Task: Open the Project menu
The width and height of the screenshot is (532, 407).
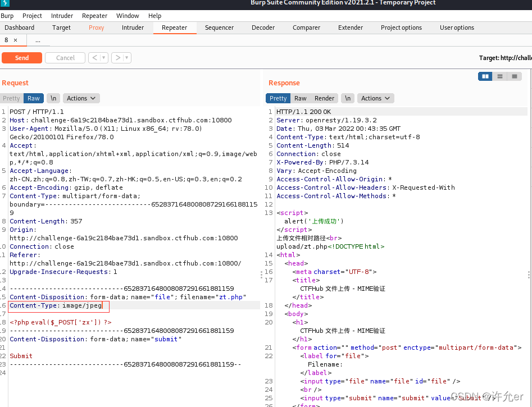Action: pyautogui.click(x=32, y=16)
